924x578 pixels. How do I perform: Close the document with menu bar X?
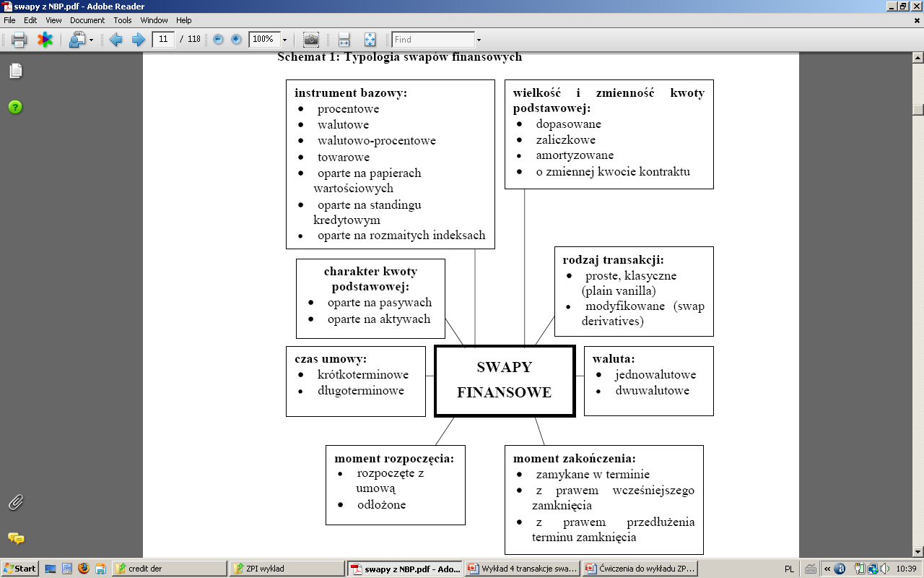click(917, 20)
